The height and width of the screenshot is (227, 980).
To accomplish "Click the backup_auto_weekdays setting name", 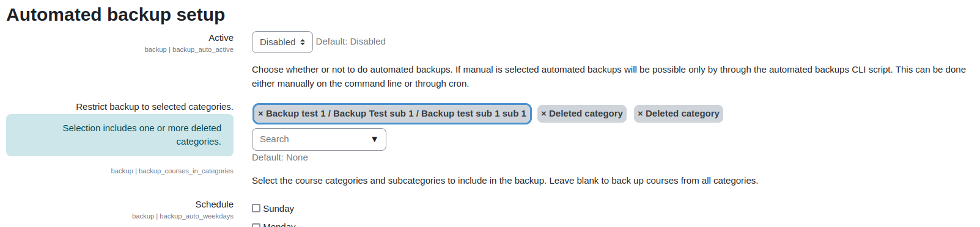I will [196, 216].
